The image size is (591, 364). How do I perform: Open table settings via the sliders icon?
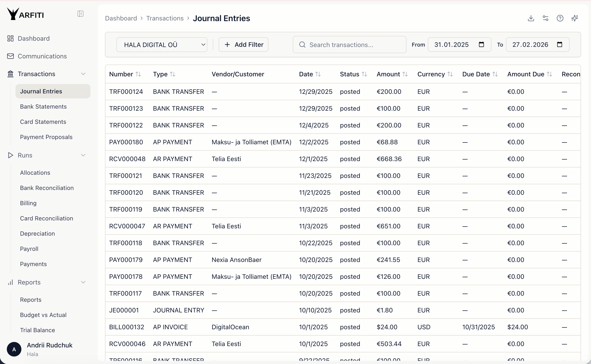pos(546,18)
